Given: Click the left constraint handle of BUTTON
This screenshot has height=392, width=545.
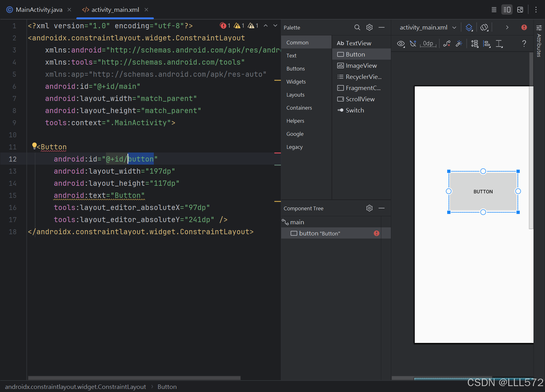Looking at the screenshot, I should coord(449,191).
